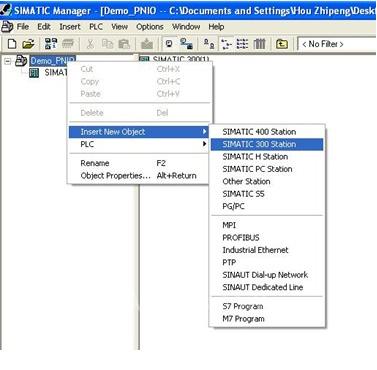
Task: Select the SIMATIC tree item under Demo_PNIO
Action: [x=56, y=72]
